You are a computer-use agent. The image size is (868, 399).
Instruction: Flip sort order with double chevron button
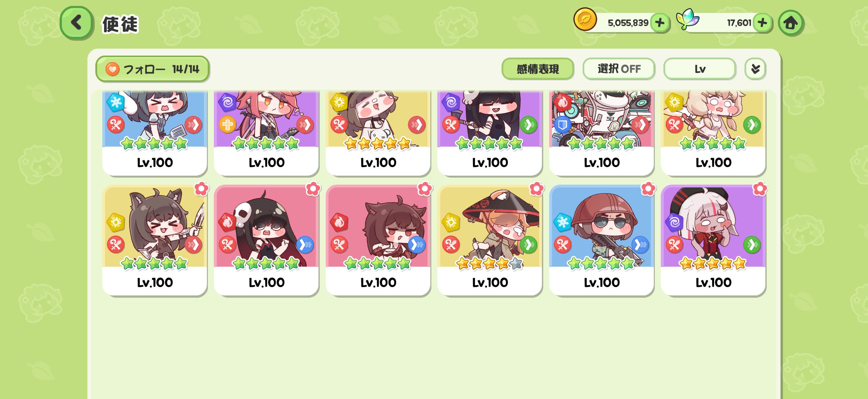pyautogui.click(x=755, y=69)
